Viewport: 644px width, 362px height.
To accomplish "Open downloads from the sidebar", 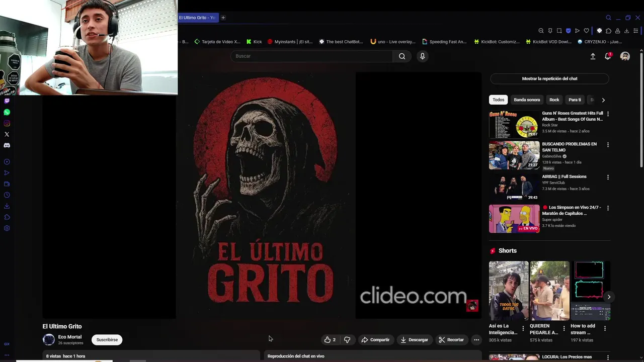I will tap(7, 206).
